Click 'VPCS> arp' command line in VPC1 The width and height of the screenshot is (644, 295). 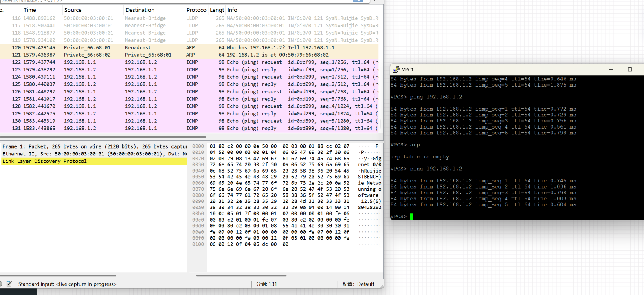[x=405, y=145]
